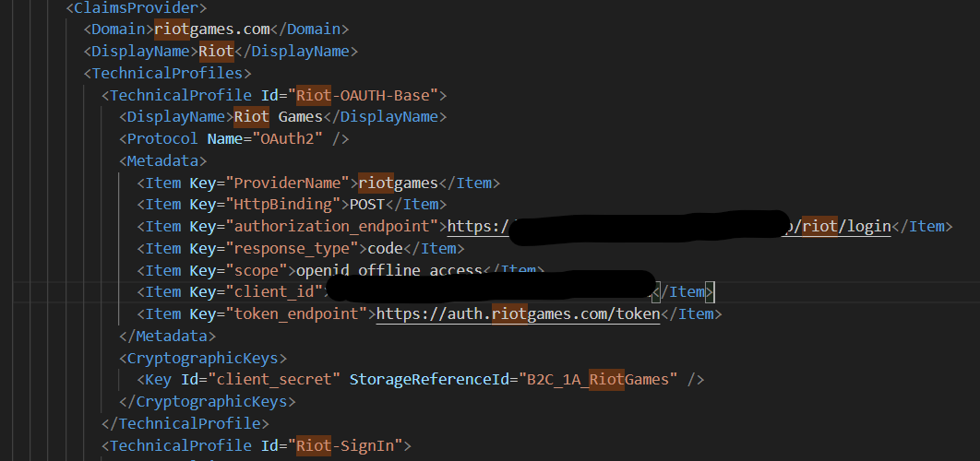Click the HttpBinding key name
This screenshot has width=980, height=461.
tap(282, 205)
